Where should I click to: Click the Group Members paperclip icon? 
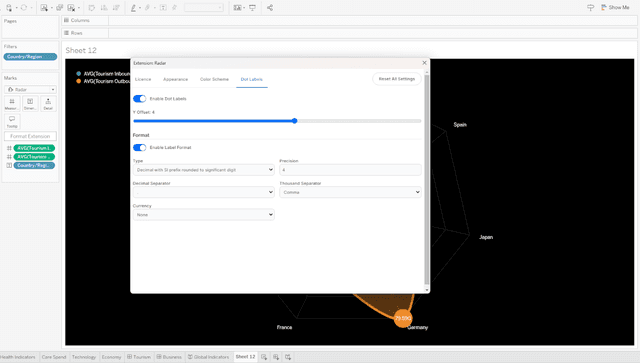[x=148, y=7]
